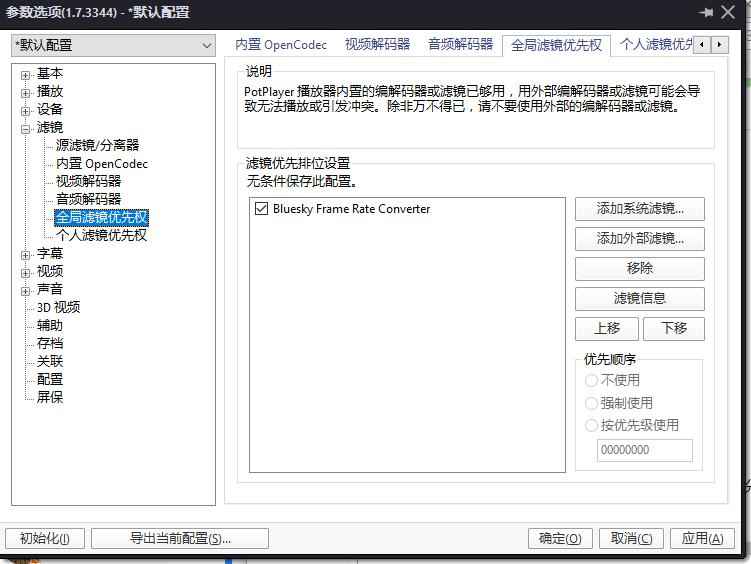This screenshot has width=751, height=564.
Task: Expand the 字幕 tree node
Action: tap(26, 254)
